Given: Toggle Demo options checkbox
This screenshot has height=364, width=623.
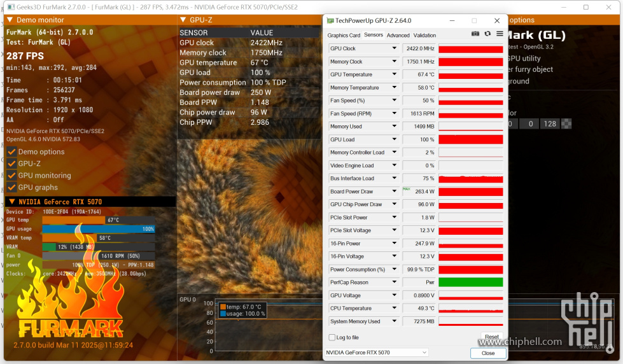Looking at the screenshot, I should click(11, 152).
